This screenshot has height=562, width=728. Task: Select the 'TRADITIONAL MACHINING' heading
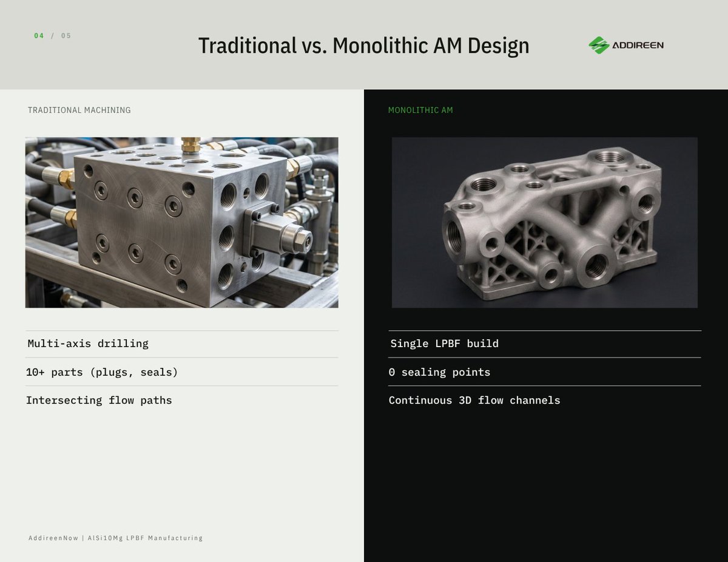click(79, 110)
